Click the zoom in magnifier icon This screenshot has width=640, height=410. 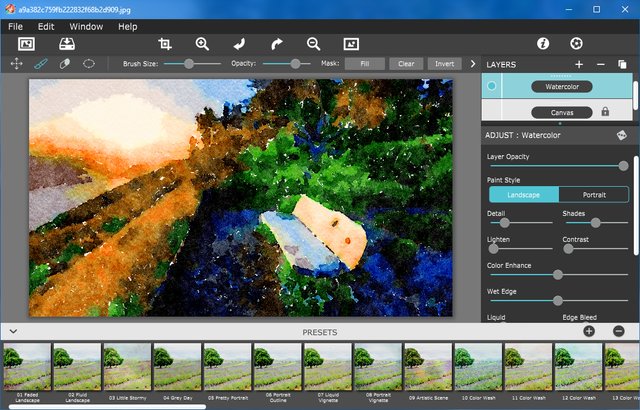click(x=202, y=44)
